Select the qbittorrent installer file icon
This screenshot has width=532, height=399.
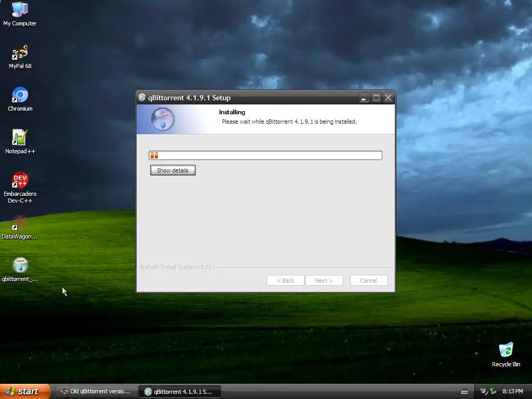coord(20,270)
